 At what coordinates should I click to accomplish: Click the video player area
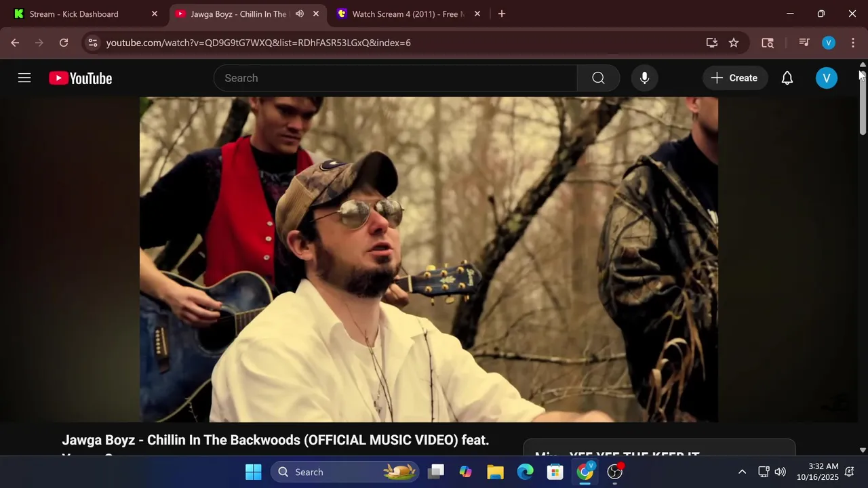click(429, 260)
